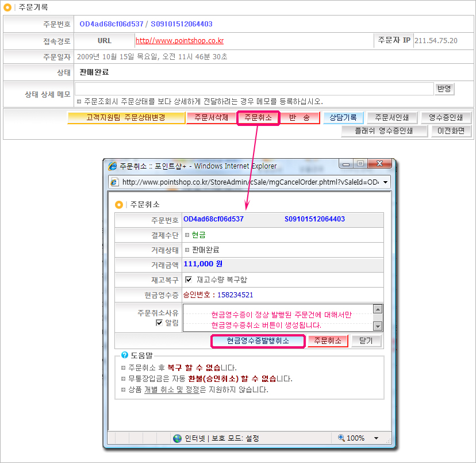Screen dimensions: 476x463
Task: Toggle the 재고수량 복구함 checkbox
Action: tap(189, 280)
